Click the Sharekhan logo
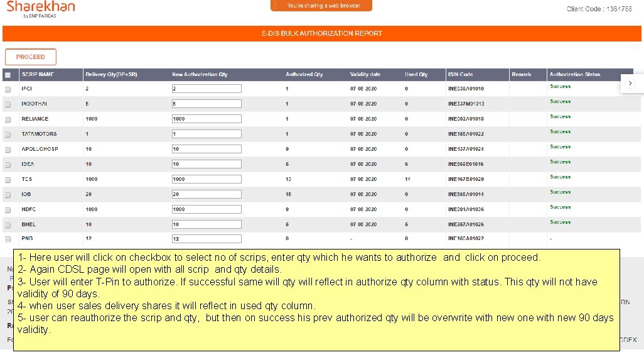This screenshot has height=362, width=644. coord(41,9)
